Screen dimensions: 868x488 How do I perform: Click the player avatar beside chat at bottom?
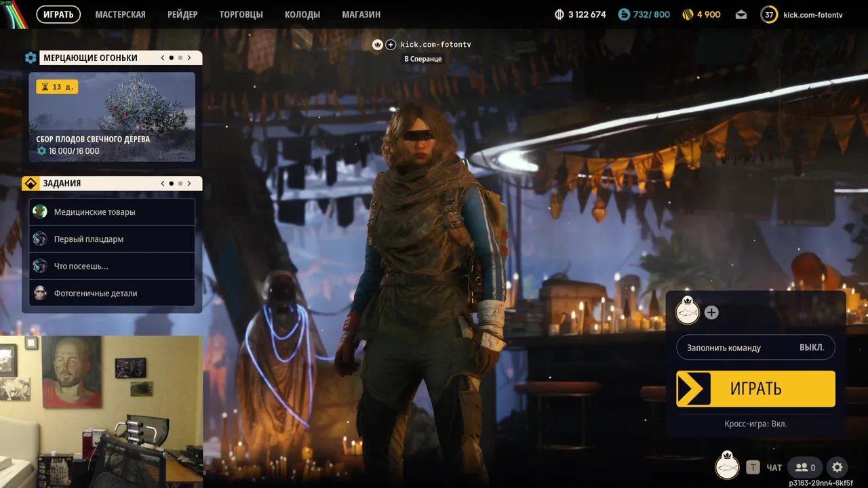click(728, 466)
